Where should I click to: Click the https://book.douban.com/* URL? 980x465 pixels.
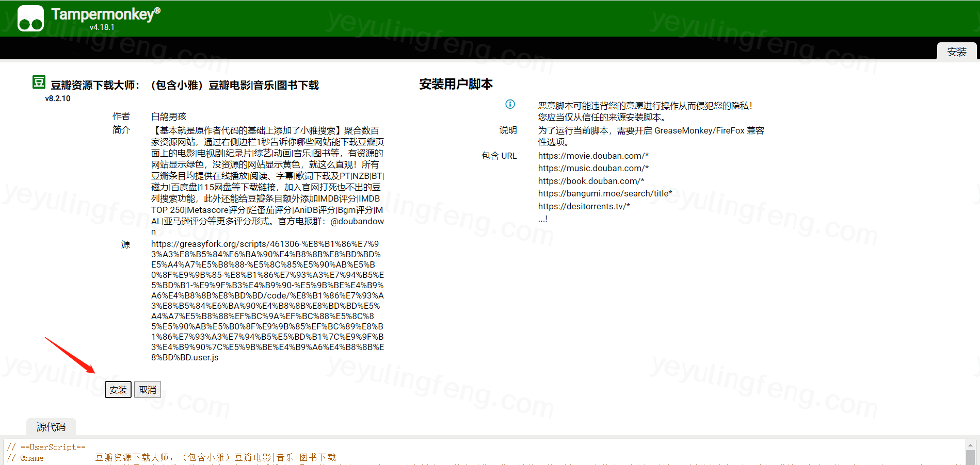[591, 181]
